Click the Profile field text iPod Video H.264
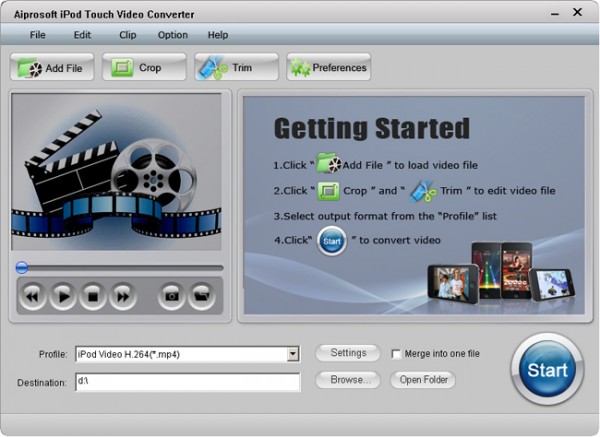Image resolution: width=600 pixels, height=437 pixels. point(129,354)
